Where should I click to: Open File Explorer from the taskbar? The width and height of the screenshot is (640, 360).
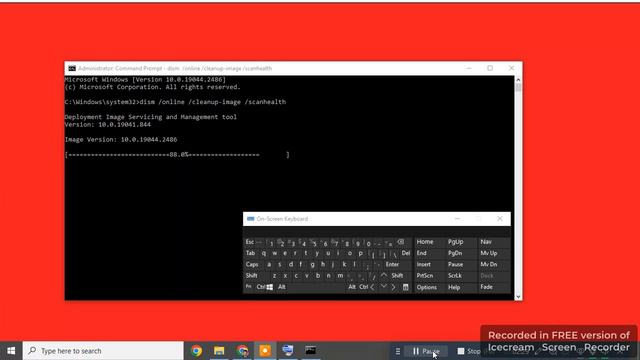pyautogui.click(x=219, y=351)
